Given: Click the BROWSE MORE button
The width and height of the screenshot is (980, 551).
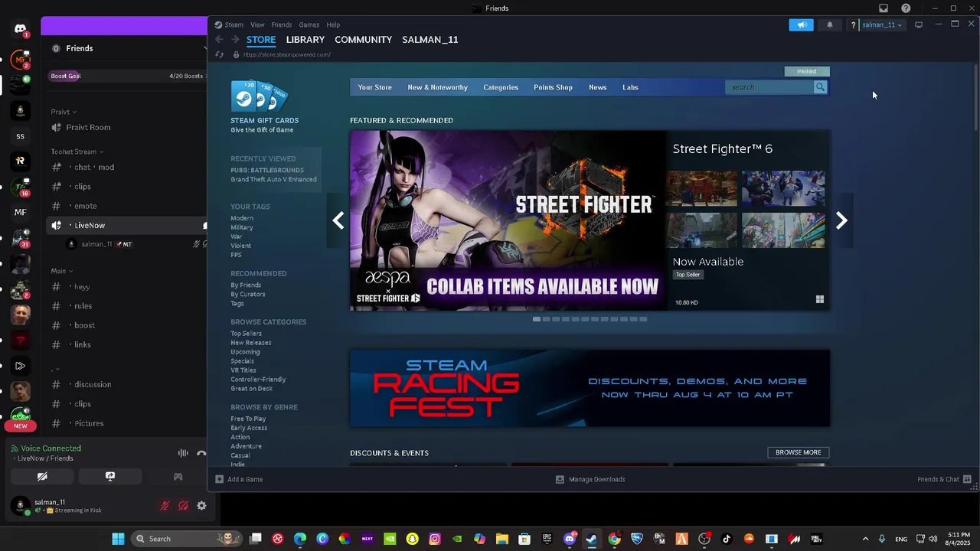Looking at the screenshot, I should click(799, 452).
